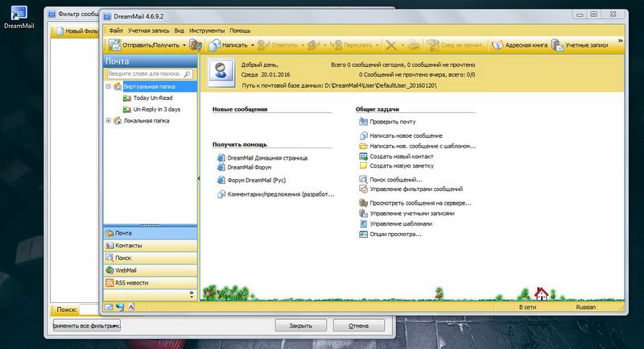Image resolution: width=644 pixels, height=349 pixels.
Task: Open Адресная книга address book
Action: [x=519, y=45]
